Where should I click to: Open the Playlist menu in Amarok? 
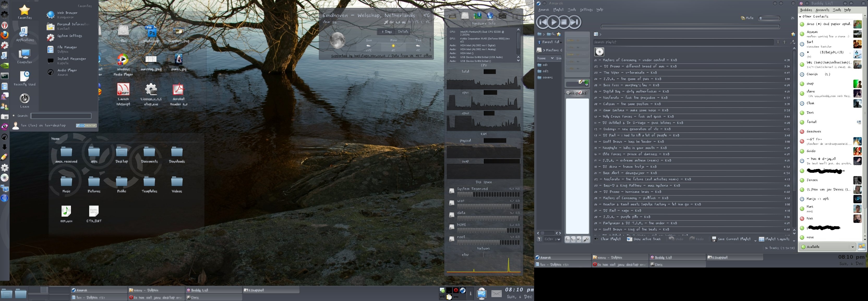[x=558, y=10]
